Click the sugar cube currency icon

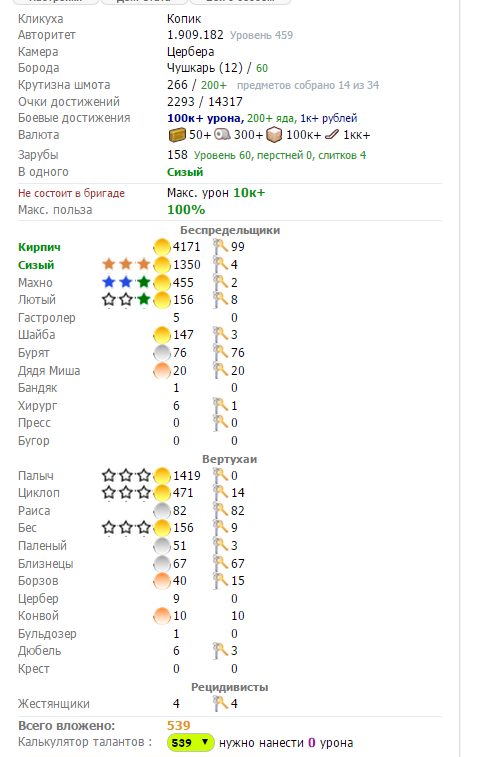click(x=274, y=135)
